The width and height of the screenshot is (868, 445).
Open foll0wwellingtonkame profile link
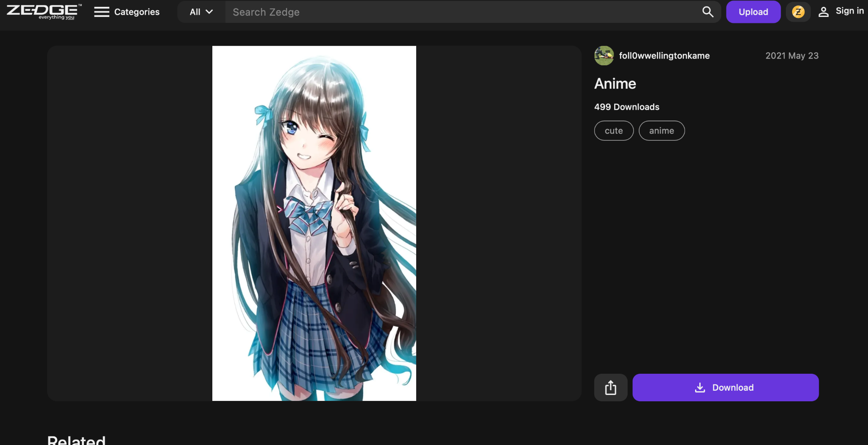(x=664, y=56)
